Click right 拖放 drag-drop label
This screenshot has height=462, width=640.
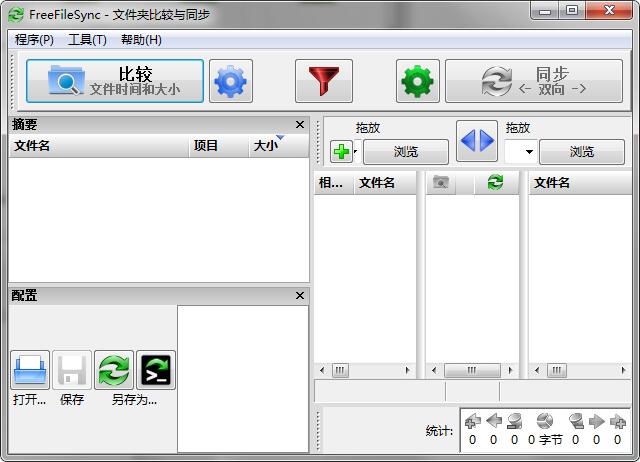[518, 128]
